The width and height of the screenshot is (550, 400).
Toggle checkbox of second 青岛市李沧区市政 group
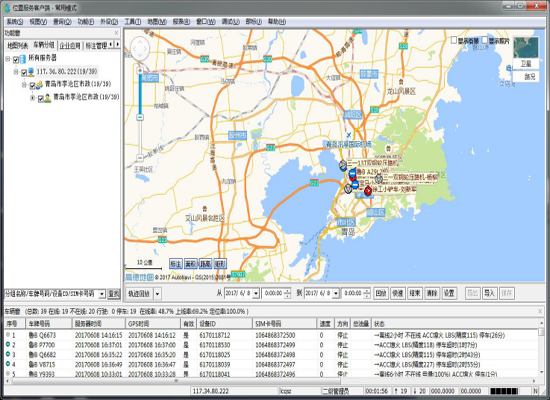(x=40, y=99)
